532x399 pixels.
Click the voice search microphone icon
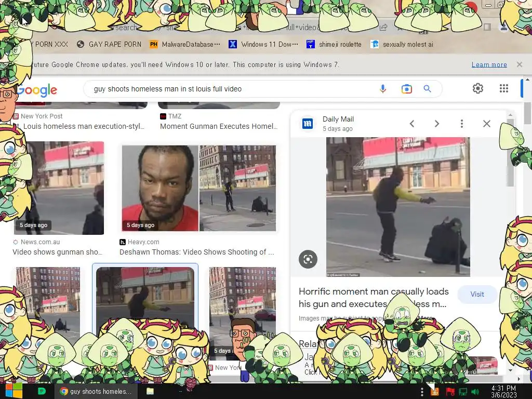point(383,89)
